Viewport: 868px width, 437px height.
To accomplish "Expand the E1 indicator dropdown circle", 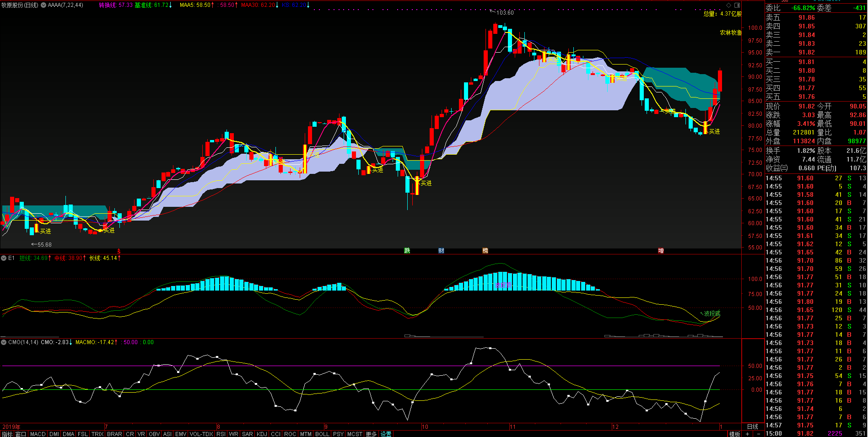I will tap(4, 258).
